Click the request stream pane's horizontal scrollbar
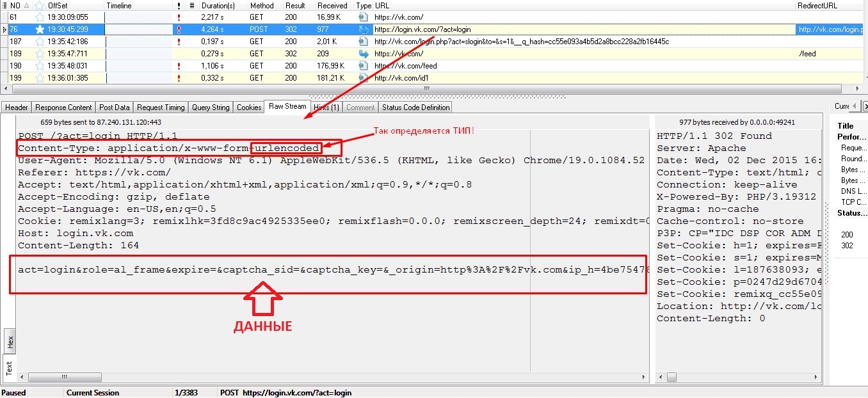This screenshot has height=398, width=868. (334, 377)
